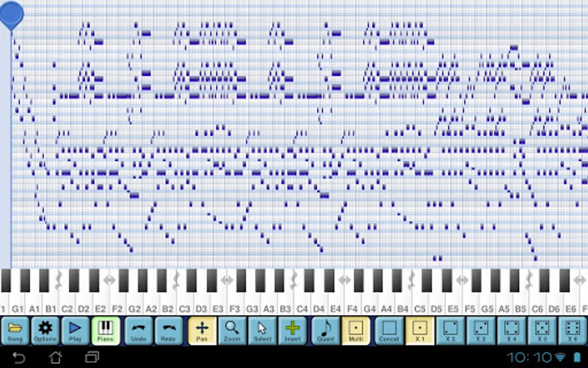Play the C4 piano key
Image resolution: width=588 pixels, height=368 pixels.
[302, 303]
